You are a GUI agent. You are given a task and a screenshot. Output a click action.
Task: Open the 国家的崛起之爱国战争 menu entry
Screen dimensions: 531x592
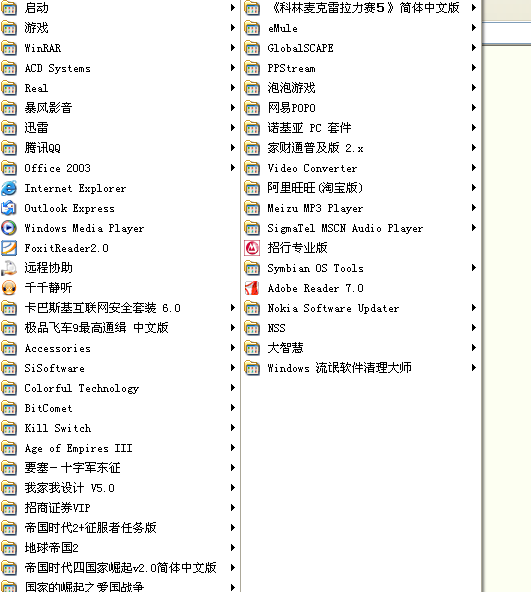[119, 586]
